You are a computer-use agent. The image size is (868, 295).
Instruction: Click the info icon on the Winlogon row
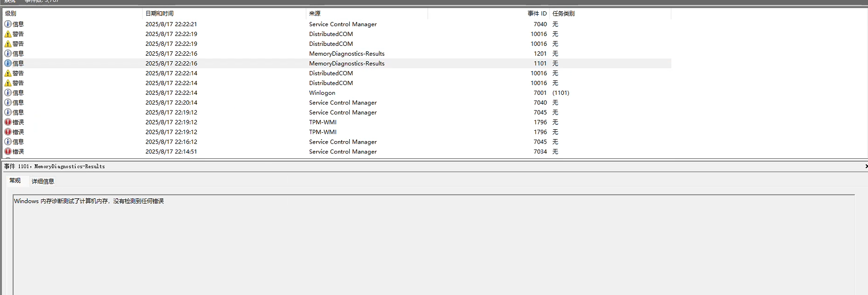(8, 93)
